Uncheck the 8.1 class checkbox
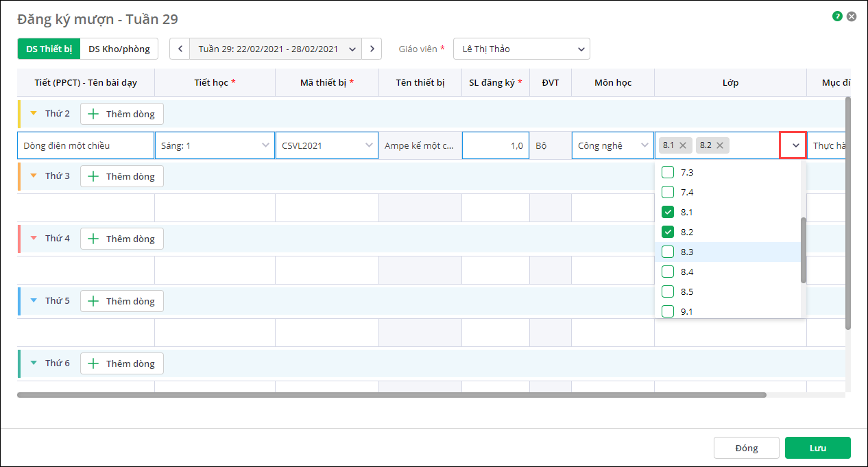Screen dimensions: 868x467 tap(668, 212)
